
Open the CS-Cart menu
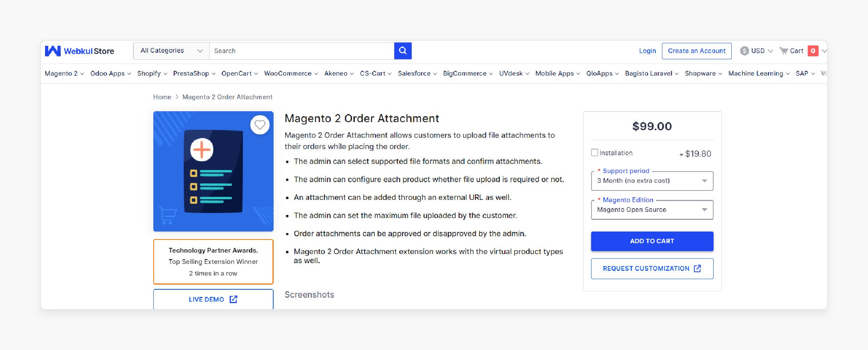375,73
